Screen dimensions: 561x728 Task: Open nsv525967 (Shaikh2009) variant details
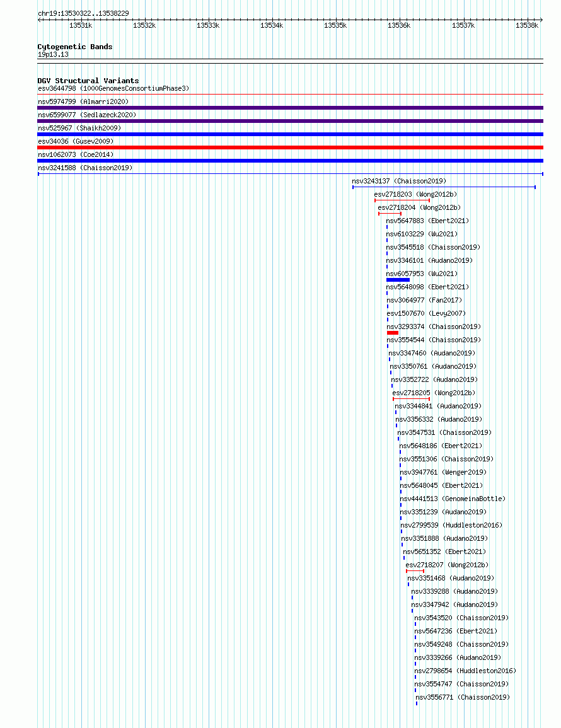pos(79,128)
